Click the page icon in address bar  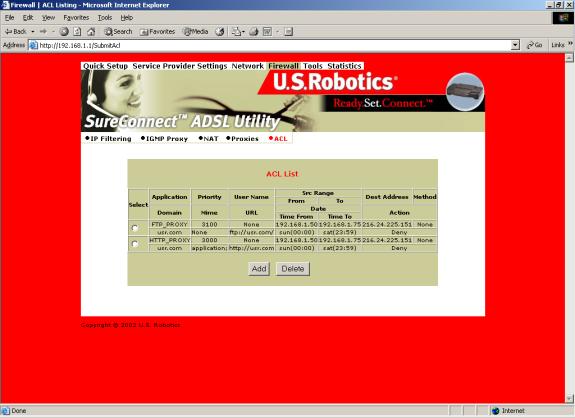33,45
